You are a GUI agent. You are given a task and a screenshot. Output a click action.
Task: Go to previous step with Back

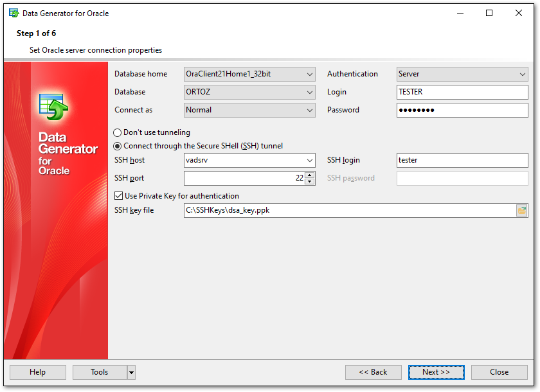click(373, 372)
